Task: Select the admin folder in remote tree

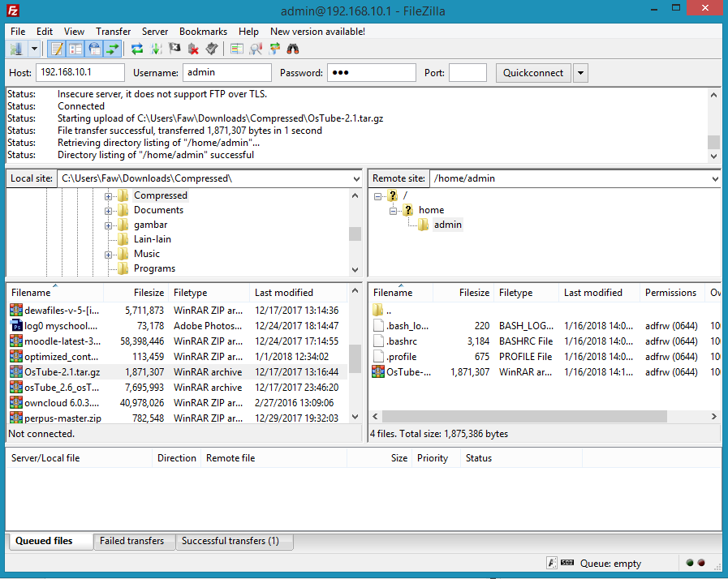Action: [447, 225]
